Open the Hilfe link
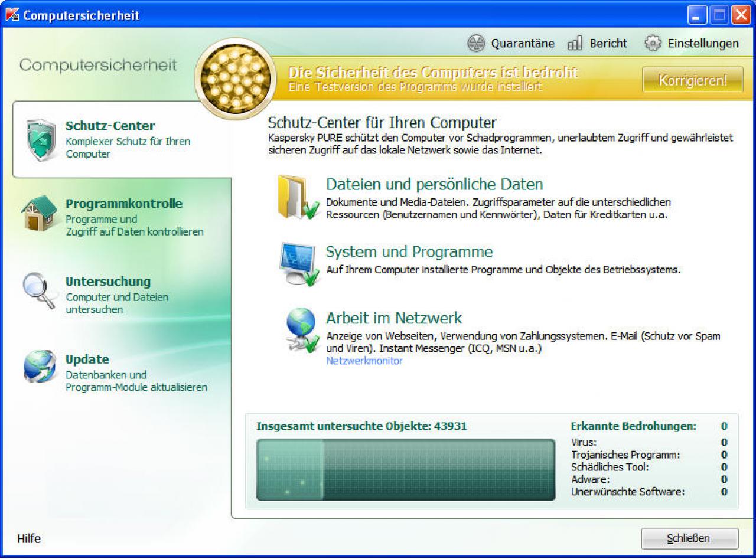This screenshot has height=559, width=756. pyautogui.click(x=29, y=538)
